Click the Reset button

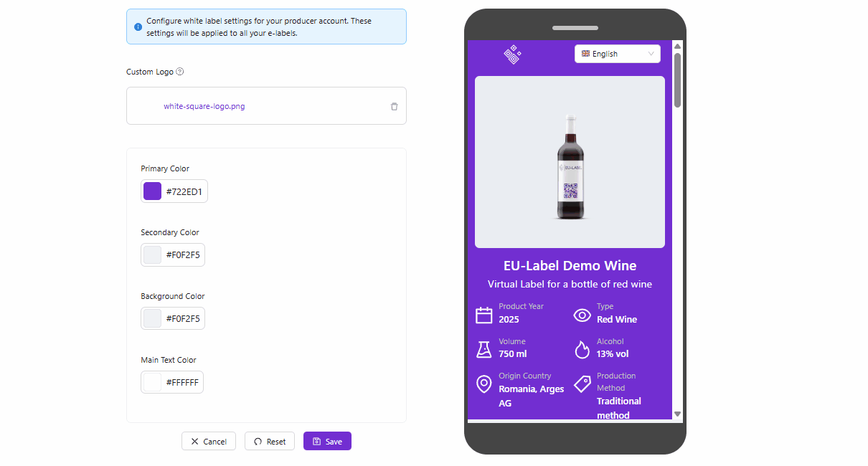pyautogui.click(x=269, y=441)
